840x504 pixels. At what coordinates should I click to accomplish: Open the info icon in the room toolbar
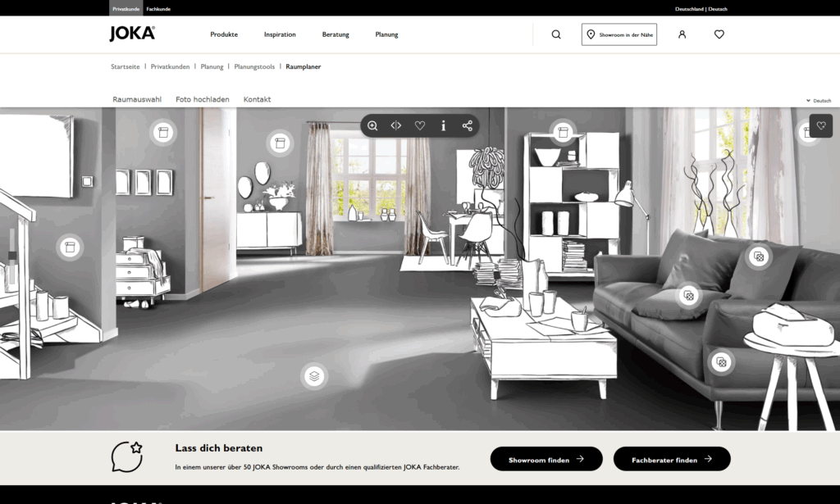click(444, 125)
